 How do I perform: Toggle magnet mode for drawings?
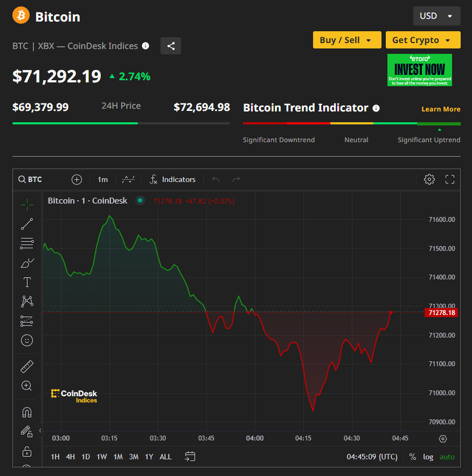point(27,412)
